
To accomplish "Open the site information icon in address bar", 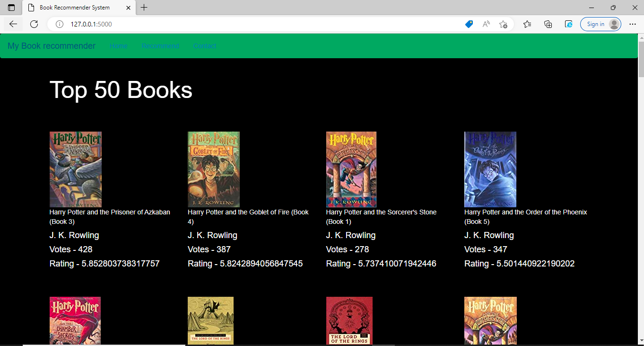I will tap(59, 24).
